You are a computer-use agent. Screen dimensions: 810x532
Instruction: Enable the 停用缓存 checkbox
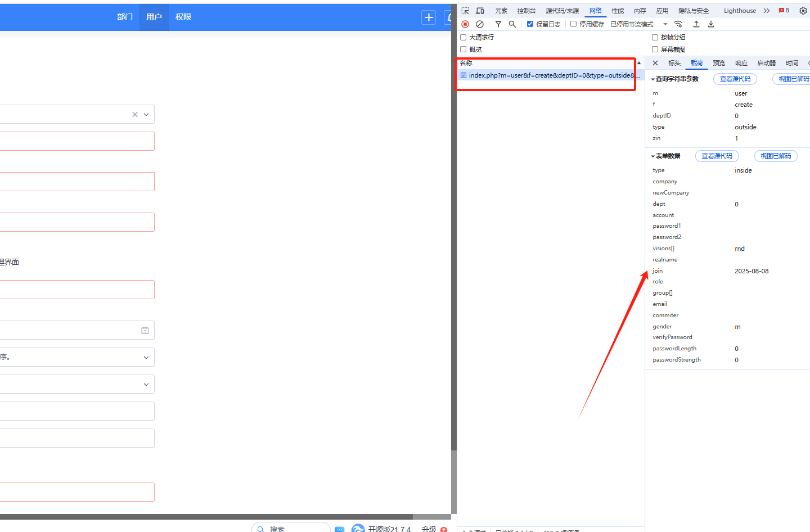[574, 24]
